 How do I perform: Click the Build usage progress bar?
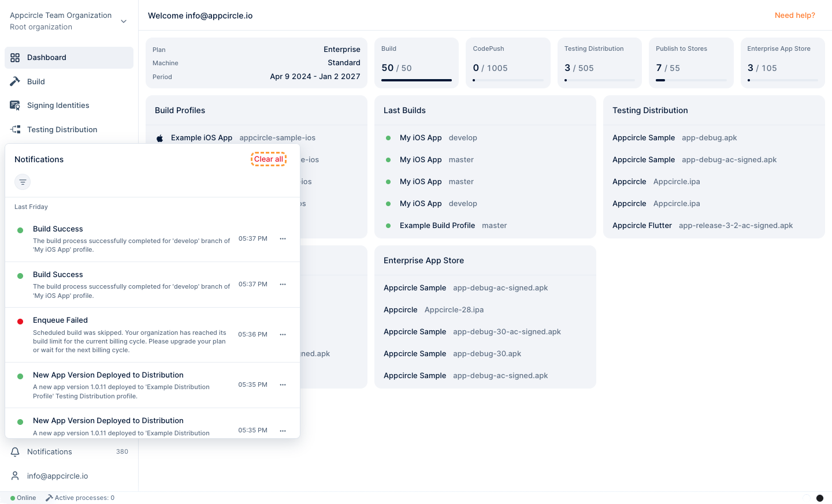tap(417, 80)
